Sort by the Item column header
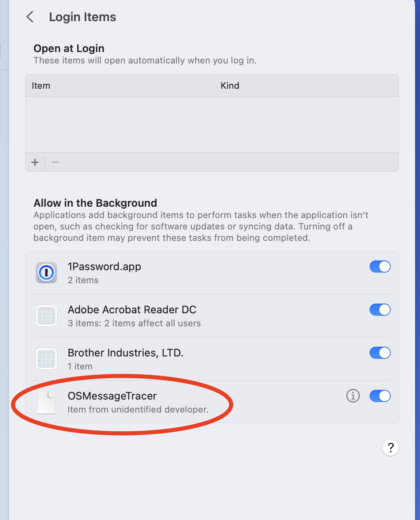 pos(41,85)
